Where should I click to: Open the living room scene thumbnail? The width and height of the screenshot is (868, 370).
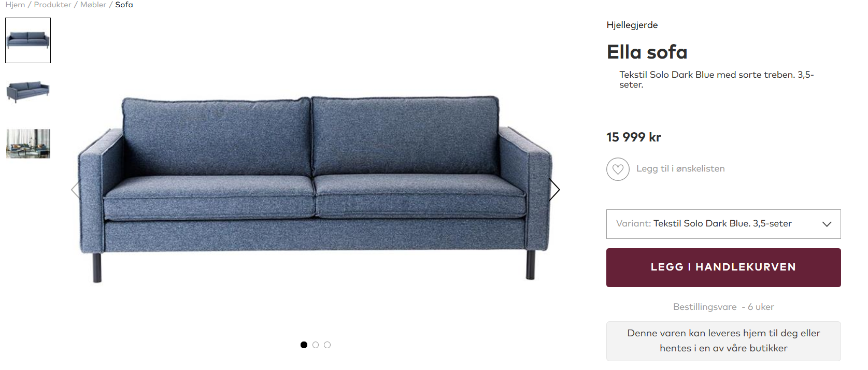pos(28,144)
